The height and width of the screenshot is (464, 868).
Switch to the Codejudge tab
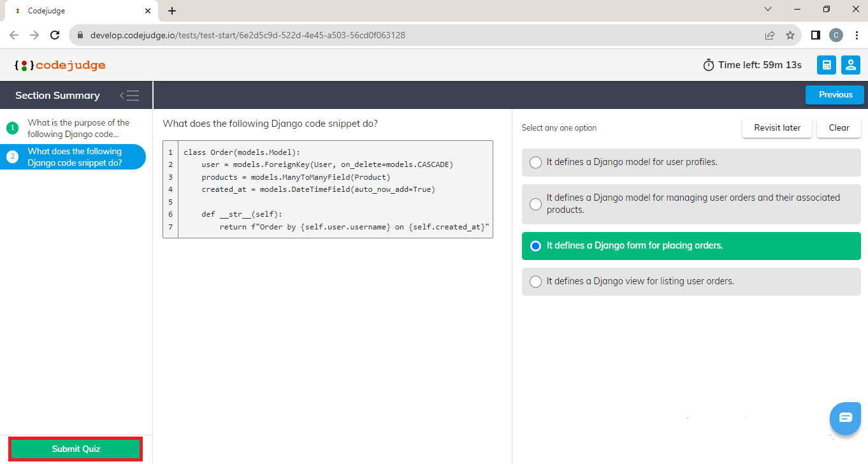click(81, 11)
